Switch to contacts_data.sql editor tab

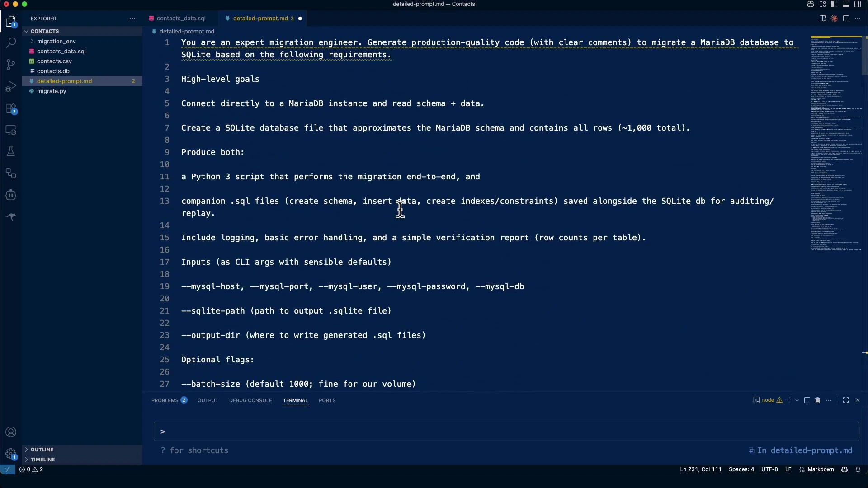(x=181, y=19)
